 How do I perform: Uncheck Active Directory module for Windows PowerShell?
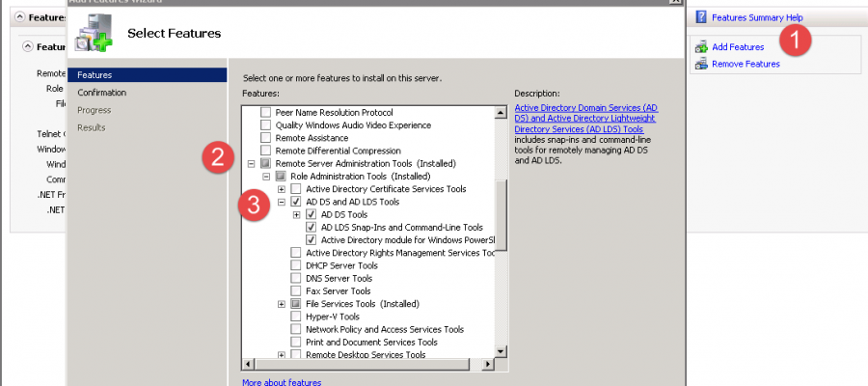click(312, 239)
